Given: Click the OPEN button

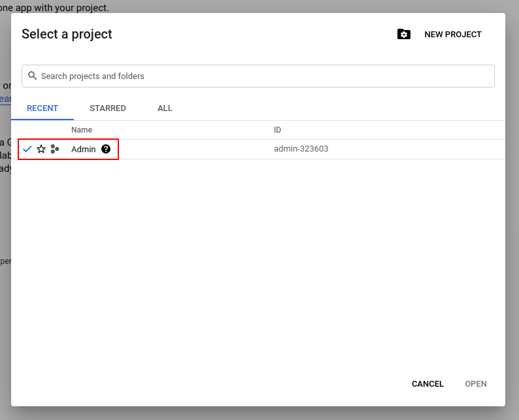Looking at the screenshot, I should [475, 384].
